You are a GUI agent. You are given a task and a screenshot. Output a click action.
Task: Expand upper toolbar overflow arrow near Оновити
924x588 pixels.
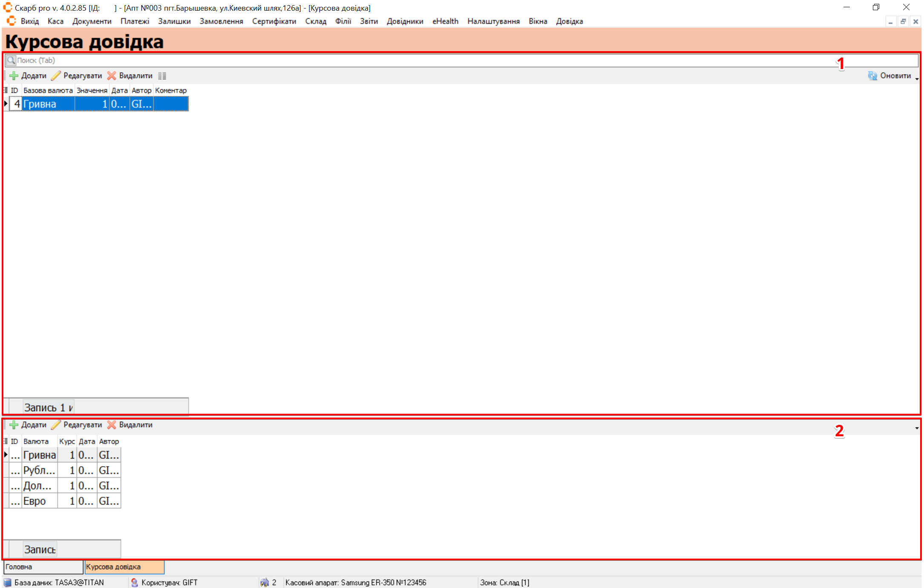click(x=917, y=79)
